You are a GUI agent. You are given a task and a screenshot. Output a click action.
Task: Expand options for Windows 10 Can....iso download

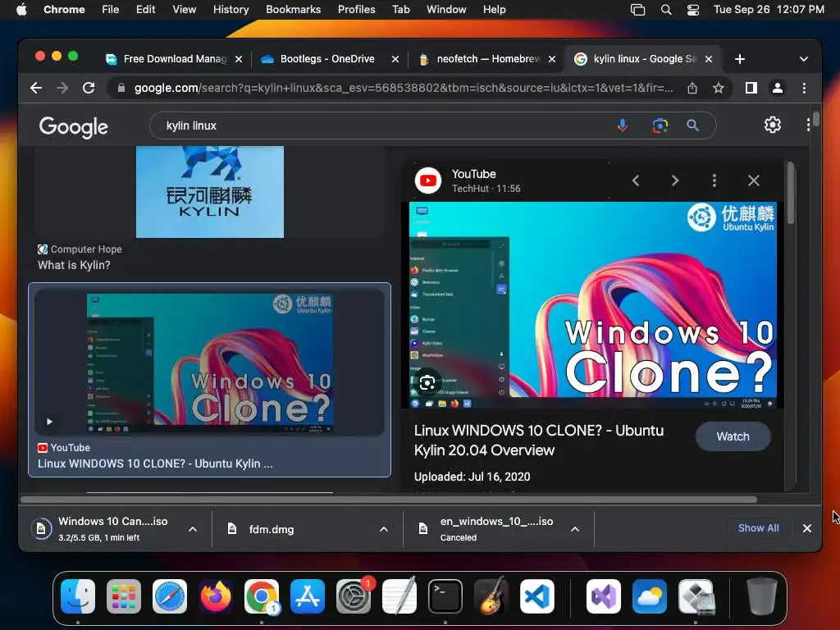(193, 529)
